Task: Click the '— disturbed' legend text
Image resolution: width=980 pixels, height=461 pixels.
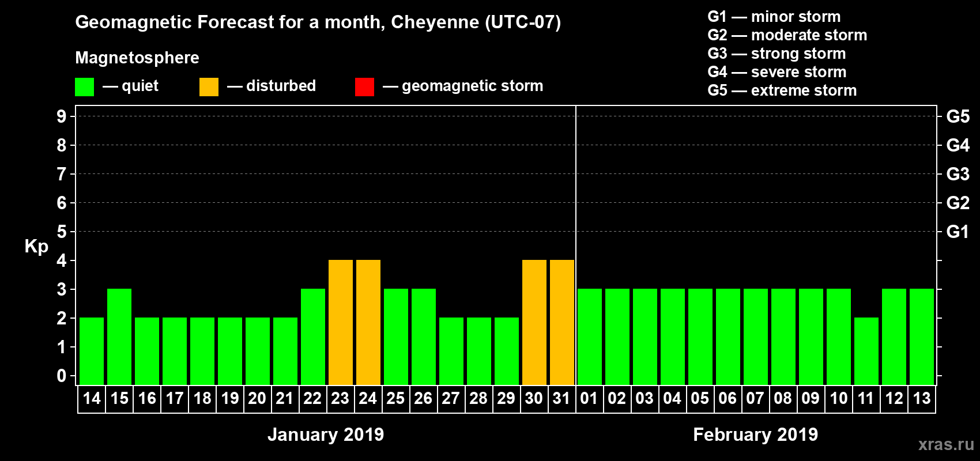Action: (272, 86)
